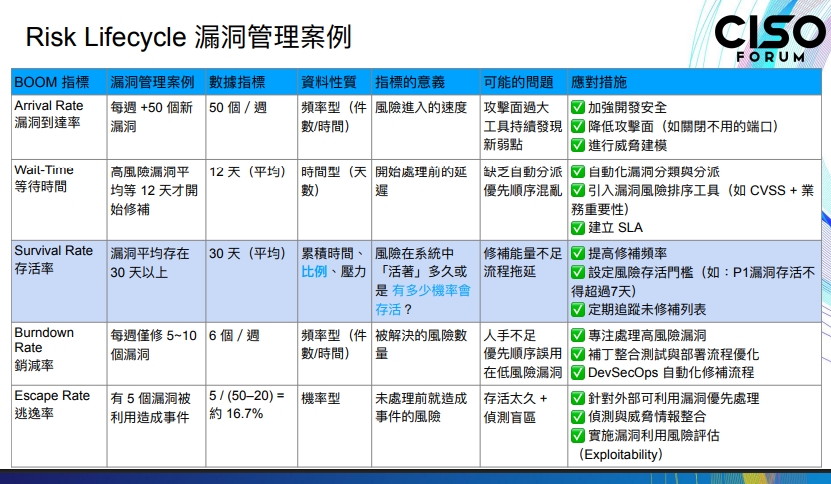This screenshot has height=484, width=831.
Task: Click the （Exploitability） text
Action: point(620,454)
